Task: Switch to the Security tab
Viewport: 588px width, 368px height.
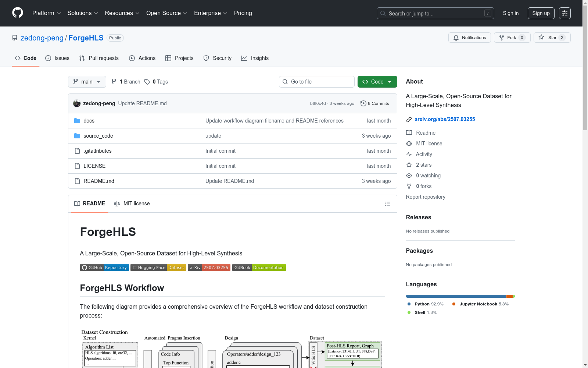Action: pos(218,58)
